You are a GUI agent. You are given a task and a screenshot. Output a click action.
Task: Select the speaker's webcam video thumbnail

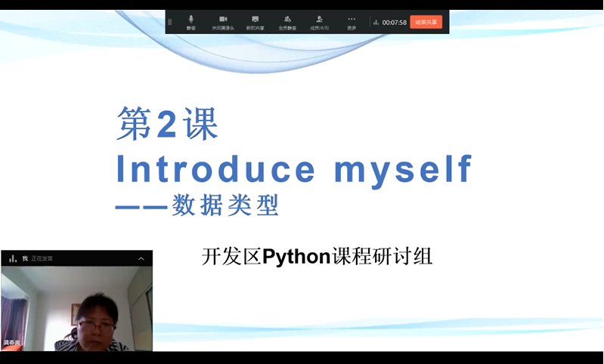(83, 310)
